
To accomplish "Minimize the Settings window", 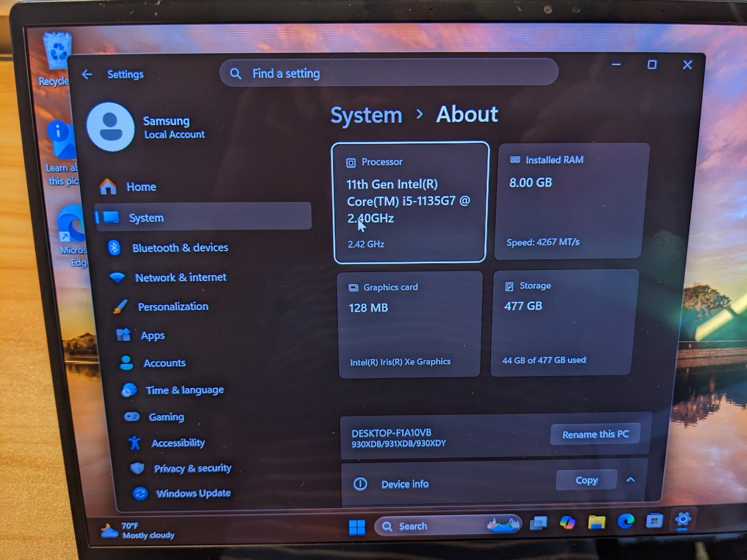I will pyautogui.click(x=616, y=64).
